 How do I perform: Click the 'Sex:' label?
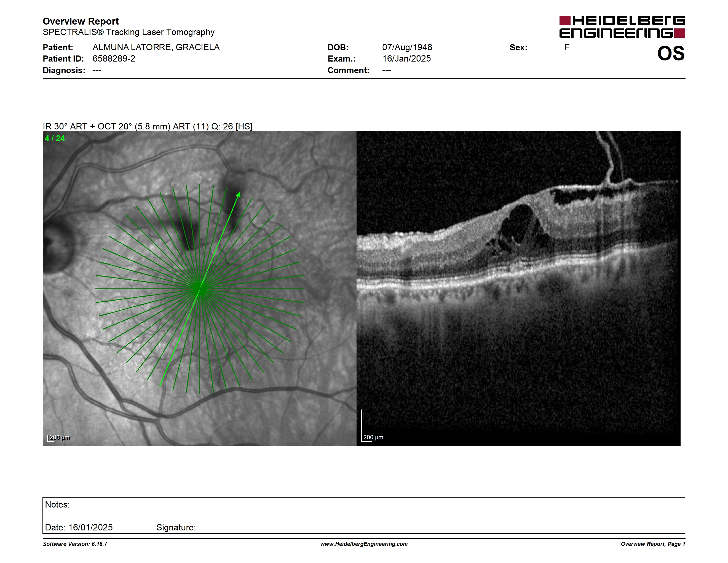518,47
